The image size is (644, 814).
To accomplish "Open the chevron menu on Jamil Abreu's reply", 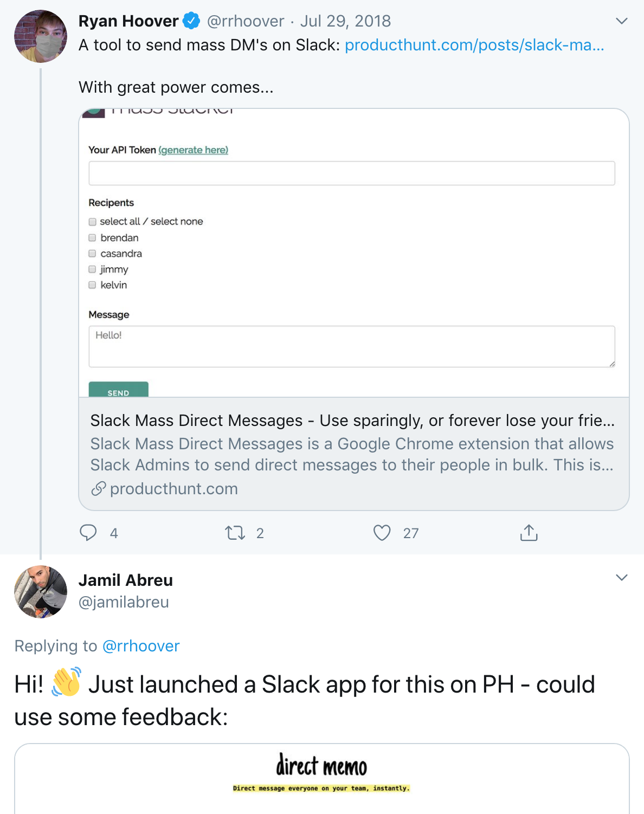I will (621, 578).
